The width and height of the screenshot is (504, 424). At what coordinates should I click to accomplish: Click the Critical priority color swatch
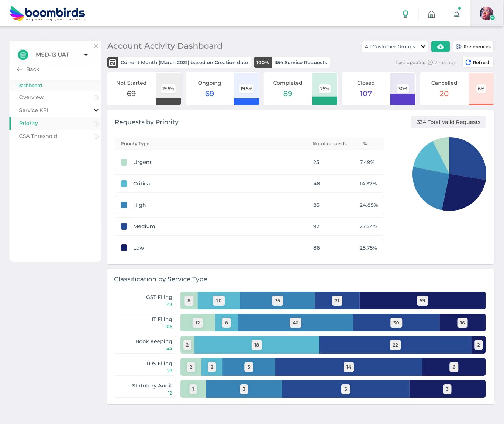tap(124, 184)
